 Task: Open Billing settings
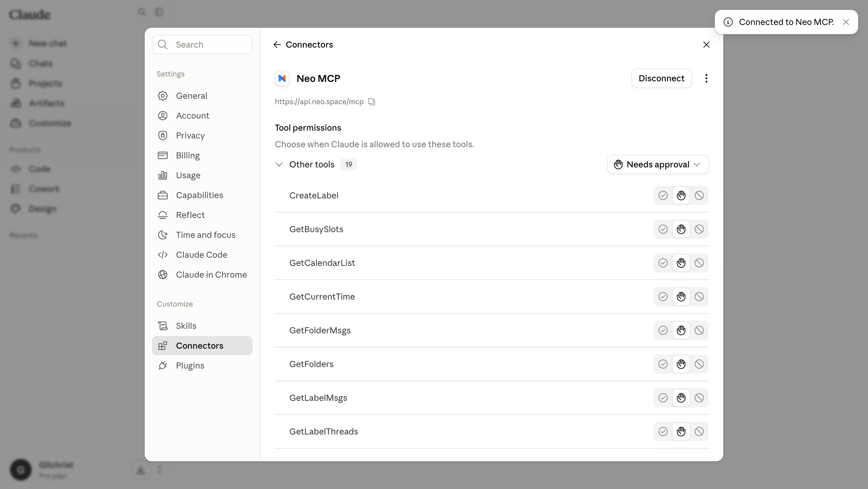point(202,155)
